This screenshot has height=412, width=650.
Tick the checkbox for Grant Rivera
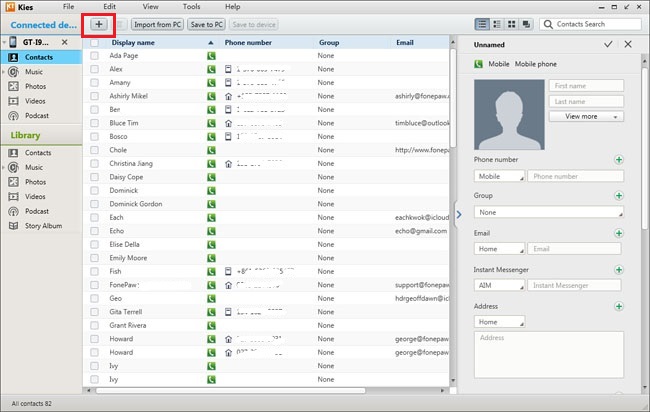tap(95, 325)
